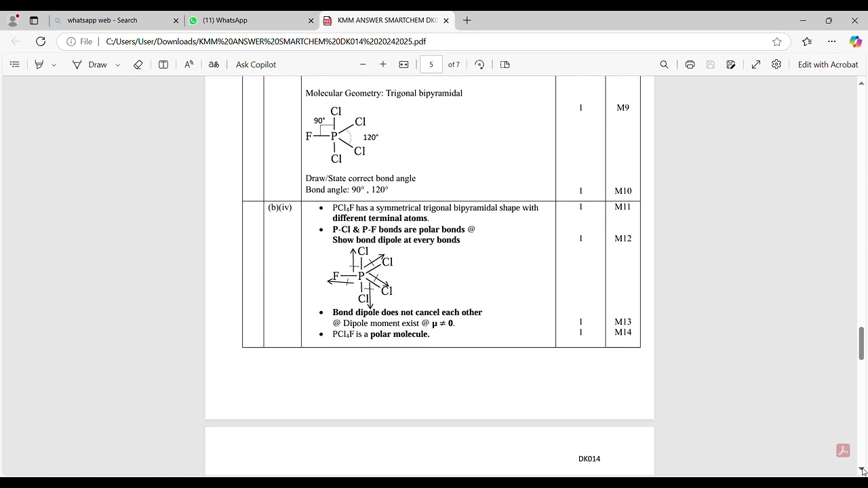
Task: Select the Erase tool
Action: (x=138, y=64)
